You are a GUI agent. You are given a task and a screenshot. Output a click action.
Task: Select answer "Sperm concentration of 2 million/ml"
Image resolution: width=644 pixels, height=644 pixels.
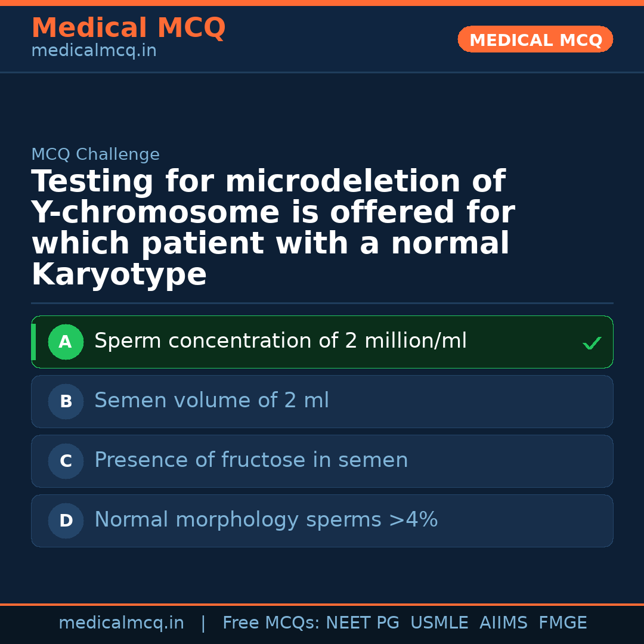pyautogui.click(x=280, y=342)
